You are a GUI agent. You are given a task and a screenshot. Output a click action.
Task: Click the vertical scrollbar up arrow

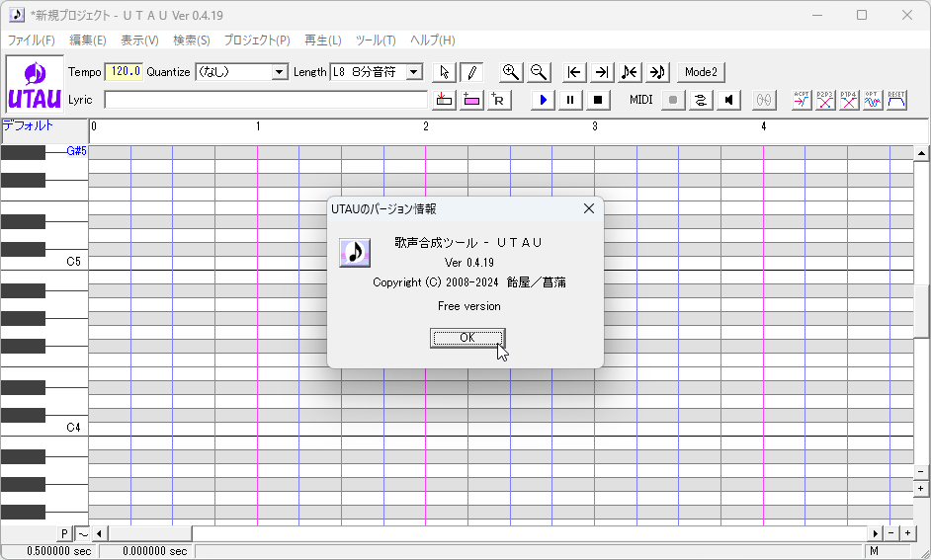921,154
